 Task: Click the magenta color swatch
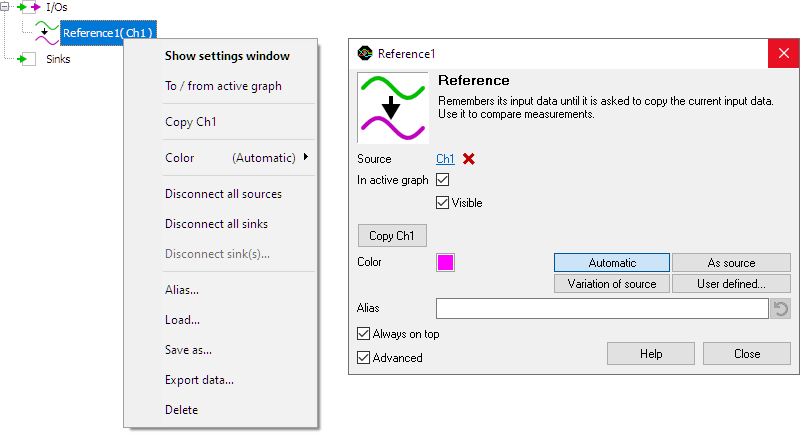[x=445, y=262]
